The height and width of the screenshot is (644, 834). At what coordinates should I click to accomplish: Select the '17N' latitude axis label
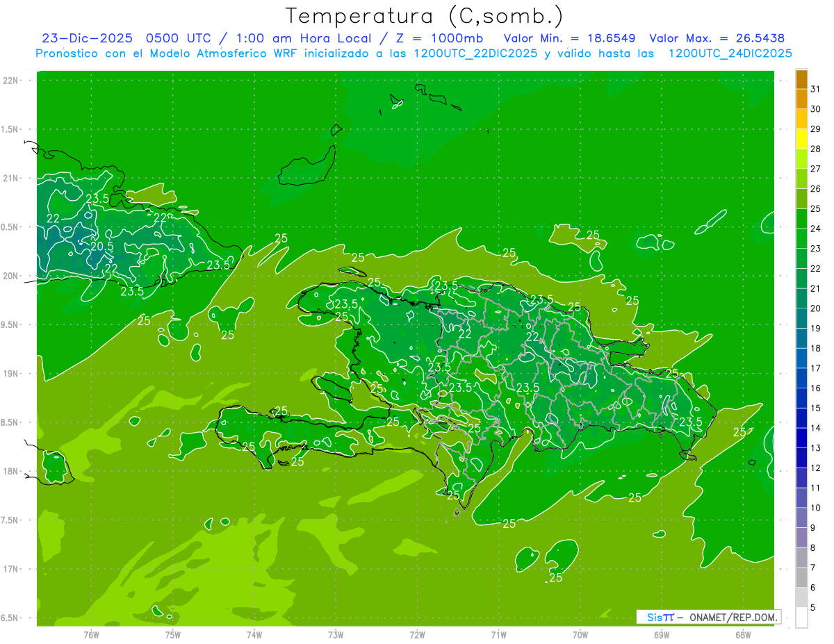coord(10,569)
